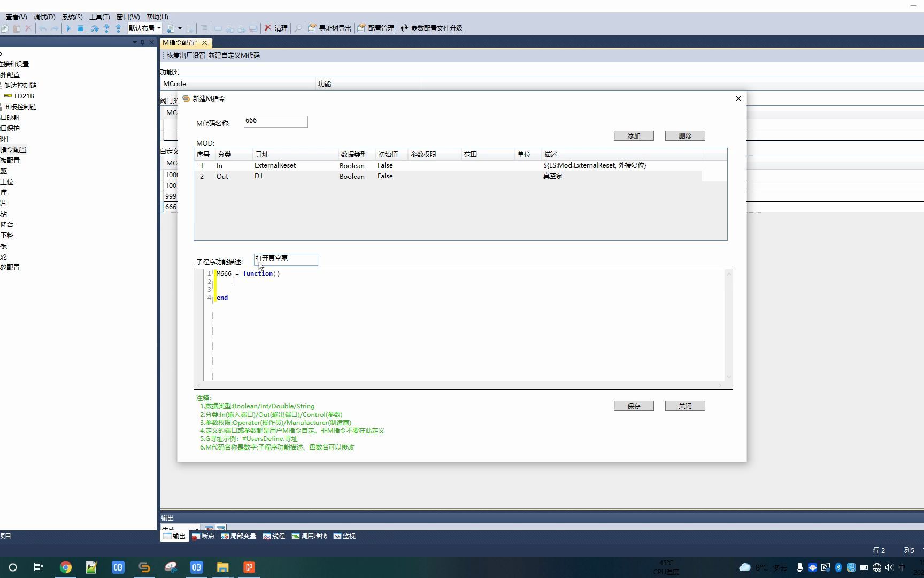Image resolution: width=924 pixels, height=578 pixels.
Task: Switch to the 断点 bottom tab
Action: [203, 536]
